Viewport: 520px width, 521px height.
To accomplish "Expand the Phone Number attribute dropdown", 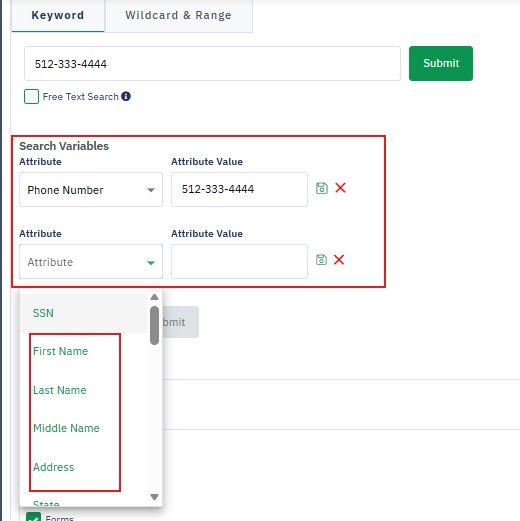I will click(91, 190).
